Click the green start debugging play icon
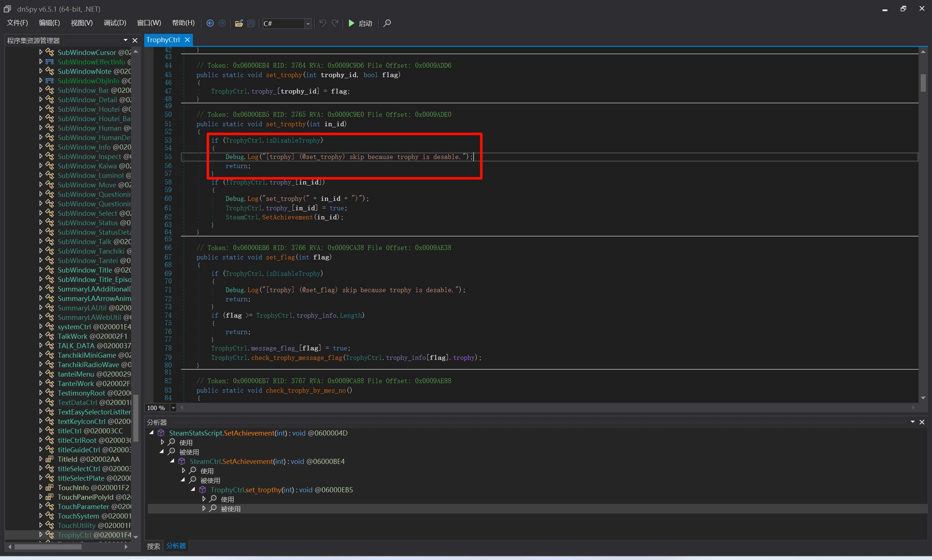Image resolution: width=932 pixels, height=560 pixels. (x=351, y=23)
